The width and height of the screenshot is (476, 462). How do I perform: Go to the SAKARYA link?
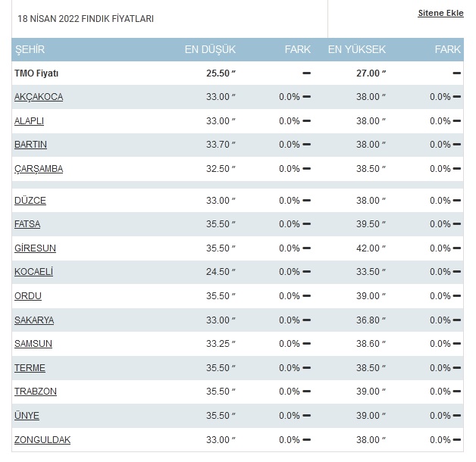coord(34,320)
